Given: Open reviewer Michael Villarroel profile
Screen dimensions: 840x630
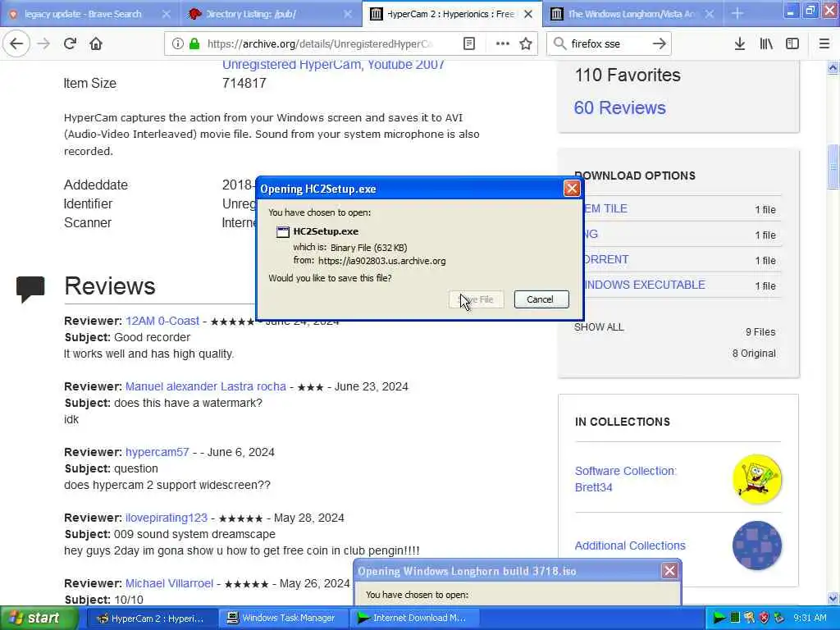Looking at the screenshot, I should (x=169, y=583).
